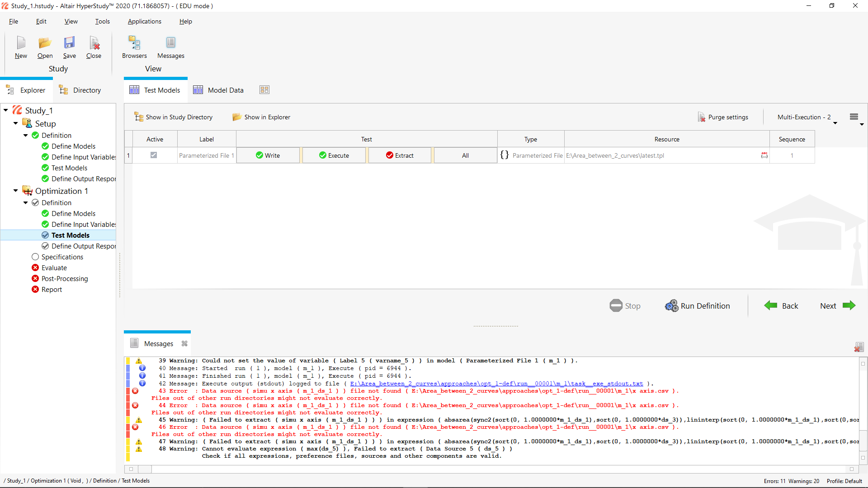Image resolution: width=868 pixels, height=488 pixels.
Task: Click the Setup folder icon in tree
Action: click(x=28, y=123)
